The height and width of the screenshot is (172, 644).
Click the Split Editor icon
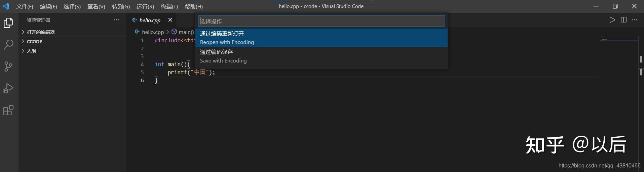tap(623, 20)
